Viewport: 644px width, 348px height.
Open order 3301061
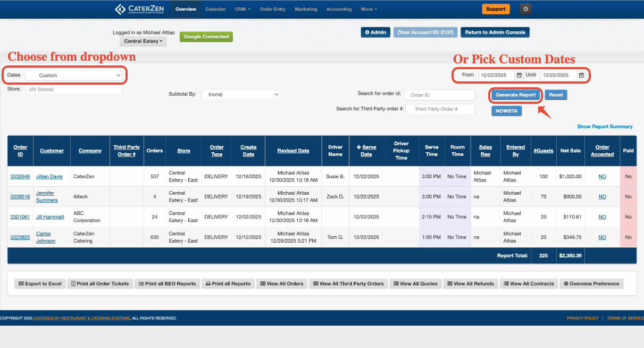(x=20, y=217)
